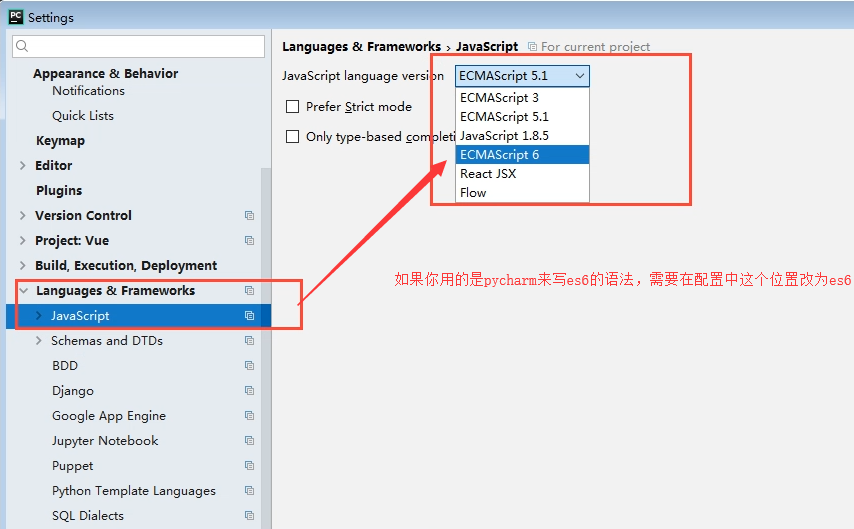This screenshot has height=529, width=854.
Task: Click the project-level icon beside SQL Dialects
Action: (x=249, y=516)
